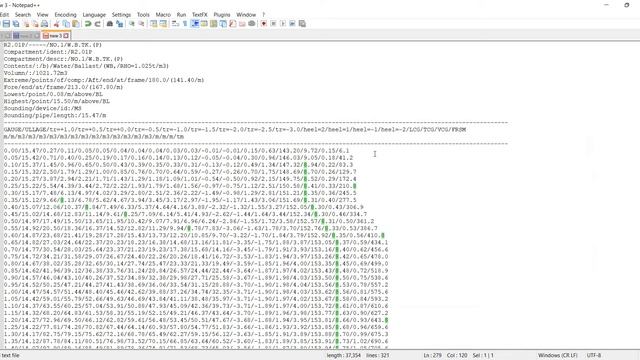The image size is (640, 360).
Task: Click the line 'Lowest/point/0.00/m/above/BL'
Action: pos(53,94)
